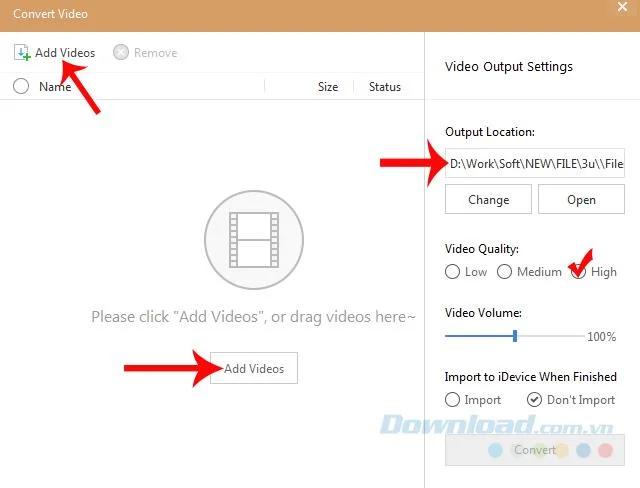The height and width of the screenshot is (488, 640).
Task: Click the Video Volume label
Action: click(483, 313)
